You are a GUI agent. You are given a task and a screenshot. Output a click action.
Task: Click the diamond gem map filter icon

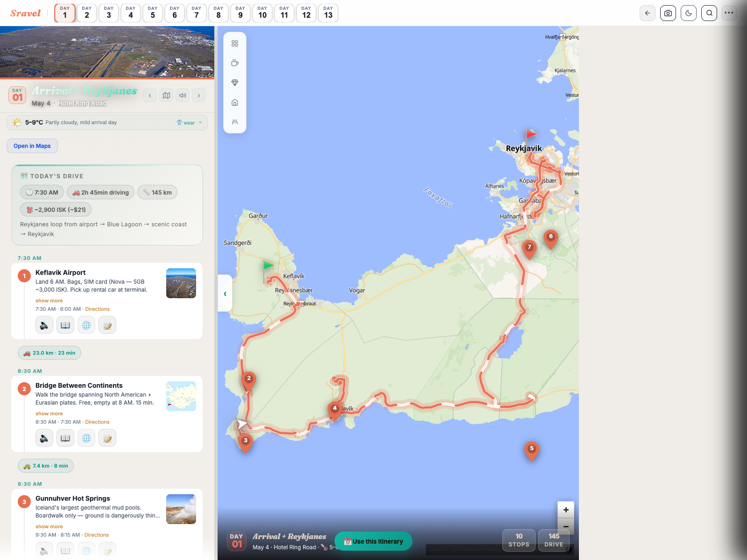(235, 83)
